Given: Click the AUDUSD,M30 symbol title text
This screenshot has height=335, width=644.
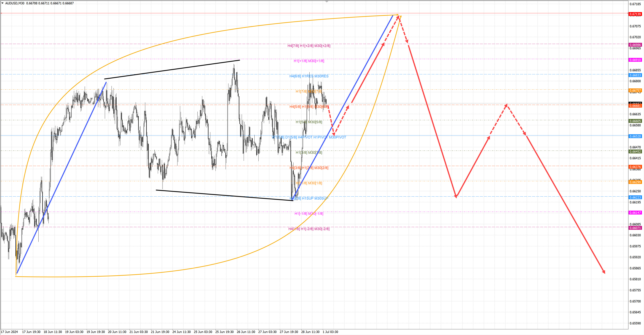Looking at the screenshot, I should (15, 3).
